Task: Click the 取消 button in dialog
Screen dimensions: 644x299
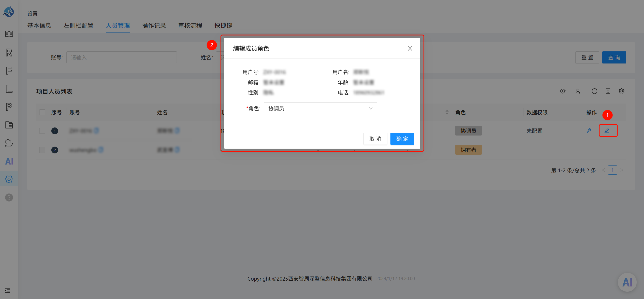Action: (375, 139)
